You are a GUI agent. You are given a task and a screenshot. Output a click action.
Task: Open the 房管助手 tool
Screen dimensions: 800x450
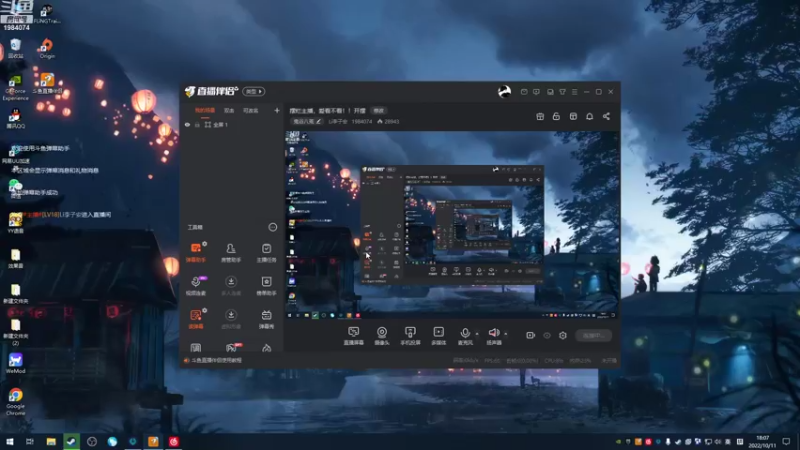231,252
